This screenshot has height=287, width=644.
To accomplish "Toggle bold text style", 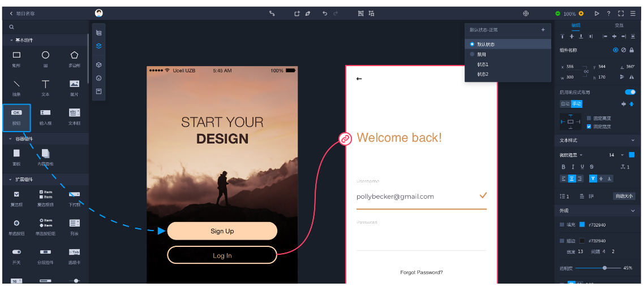I will pyautogui.click(x=564, y=167).
